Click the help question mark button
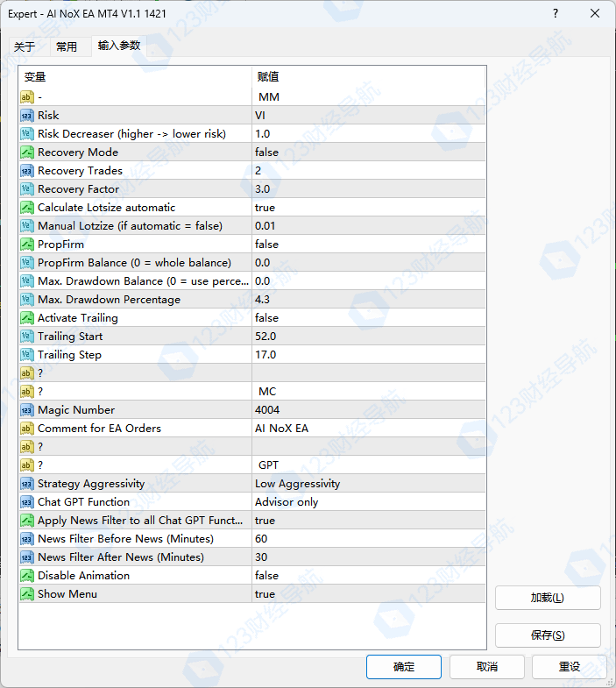The height and width of the screenshot is (688, 616). [556, 14]
